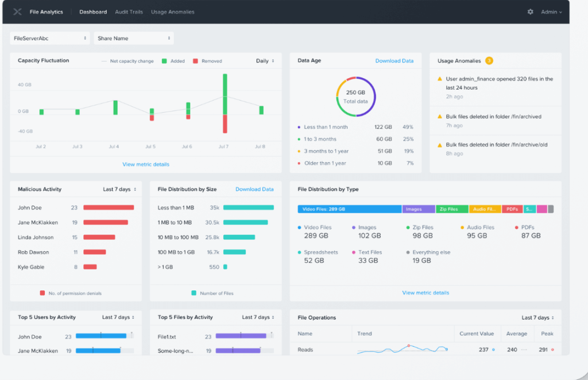Click the Nutanix X logo icon
588x380 pixels.
(x=17, y=11)
